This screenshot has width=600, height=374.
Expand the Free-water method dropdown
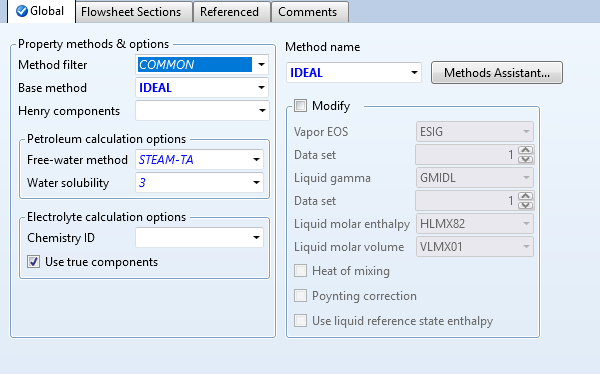pyautogui.click(x=256, y=160)
